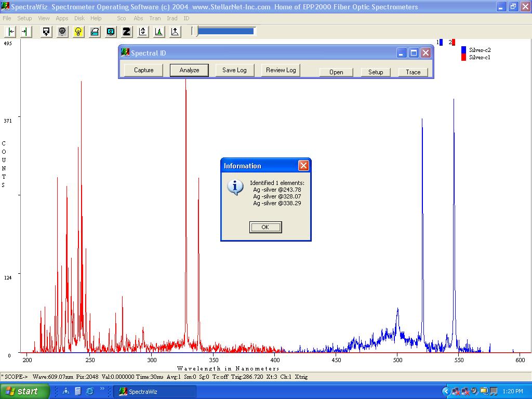Click the Wave:609.07nm status entry
The image size is (532, 399).
tap(52, 377)
